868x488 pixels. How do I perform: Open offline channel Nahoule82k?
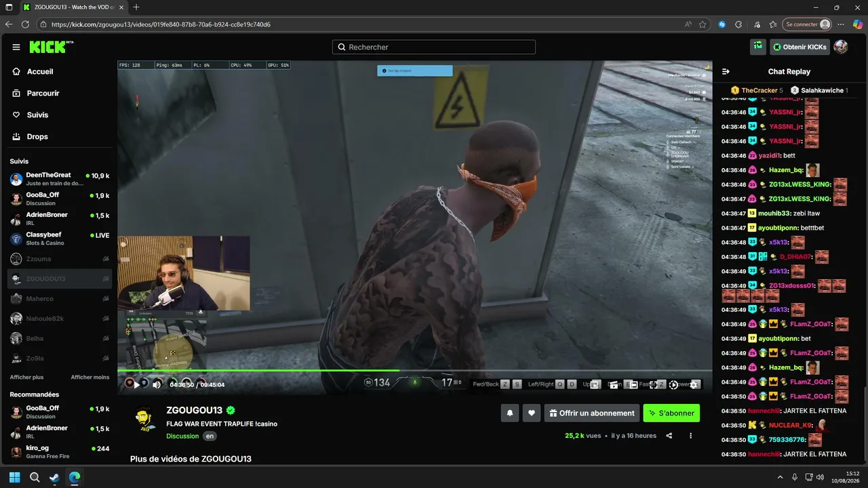(x=60, y=319)
